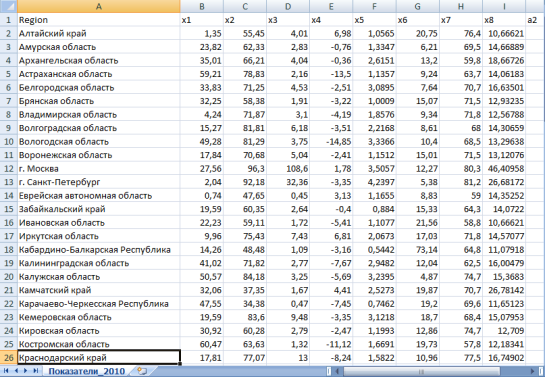
Task: Select the Камчатский край cell
Action: coord(99,290)
